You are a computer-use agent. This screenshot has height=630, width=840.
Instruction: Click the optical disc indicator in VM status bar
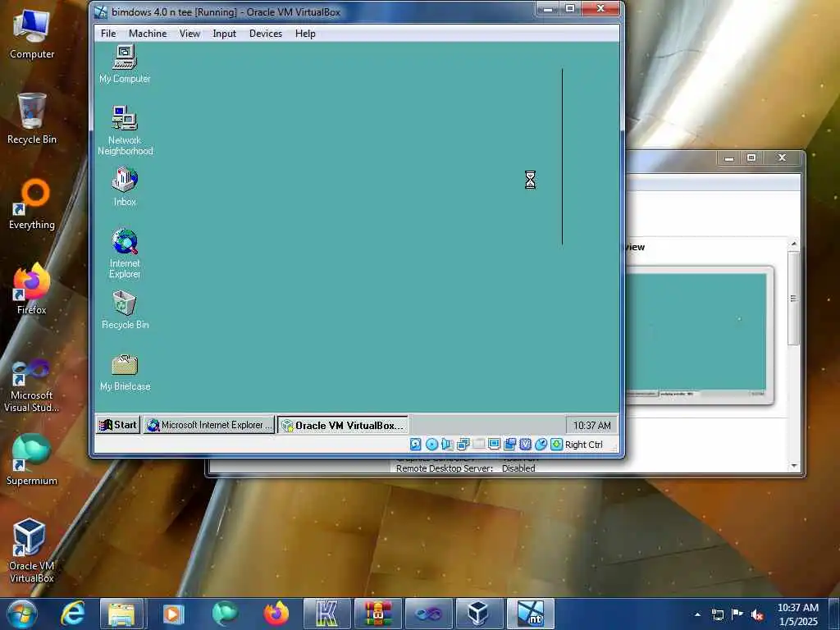[x=431, y=444]
